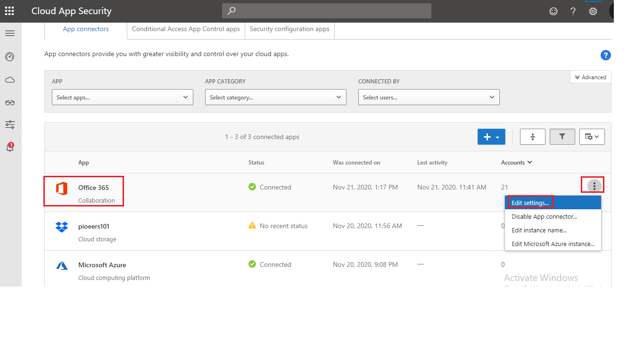
Task: Choose Edit settings in context menu
Action: [553, 203]
